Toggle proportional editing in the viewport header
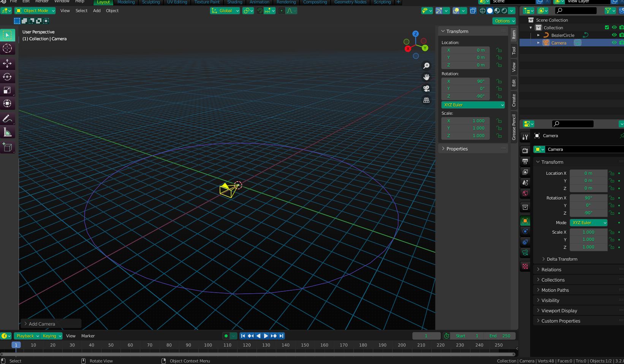 click(x=281, y=11)
